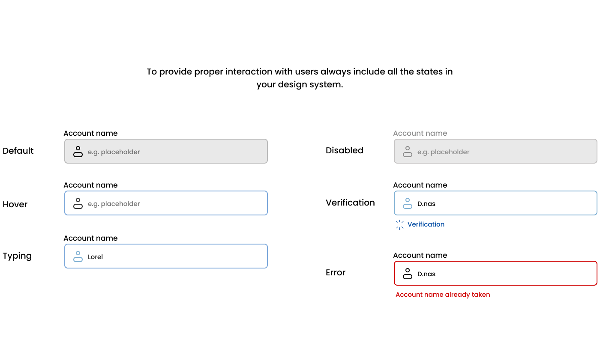Click the 'Typing' state label
The height and width of the screenshot is (364, 600).
tap(17, 256)
